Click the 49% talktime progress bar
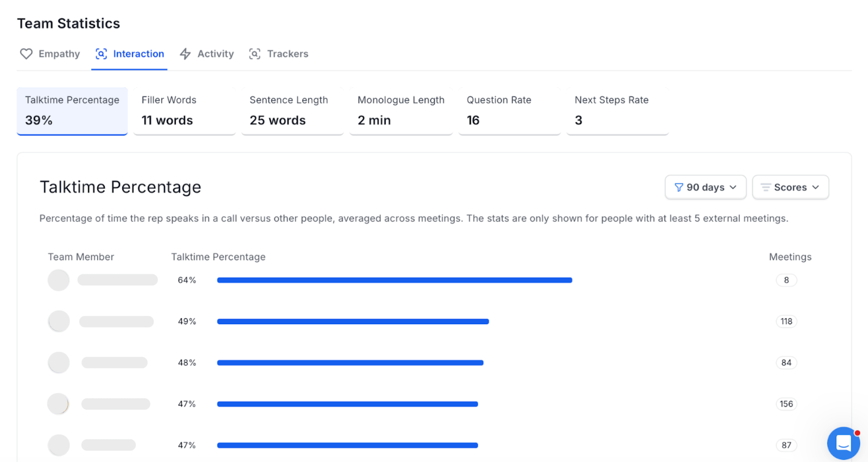The width and height of the screenshot is (868, 462). coord(353,321)
